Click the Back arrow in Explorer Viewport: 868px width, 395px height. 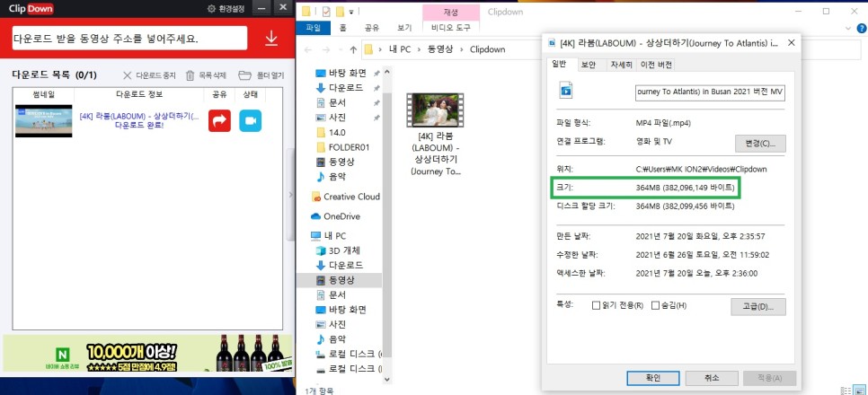click(308, 49)
